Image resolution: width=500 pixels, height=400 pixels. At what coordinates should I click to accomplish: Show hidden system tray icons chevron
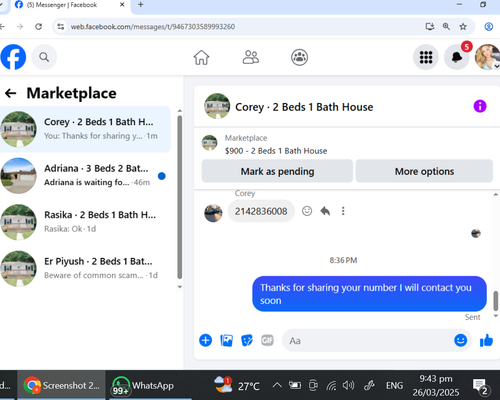click(277, 385)
